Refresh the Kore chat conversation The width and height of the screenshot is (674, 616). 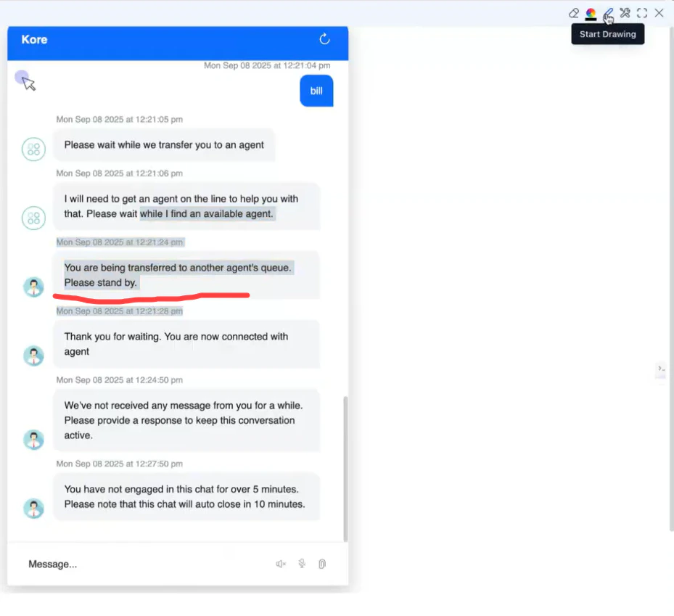point(324,40)
